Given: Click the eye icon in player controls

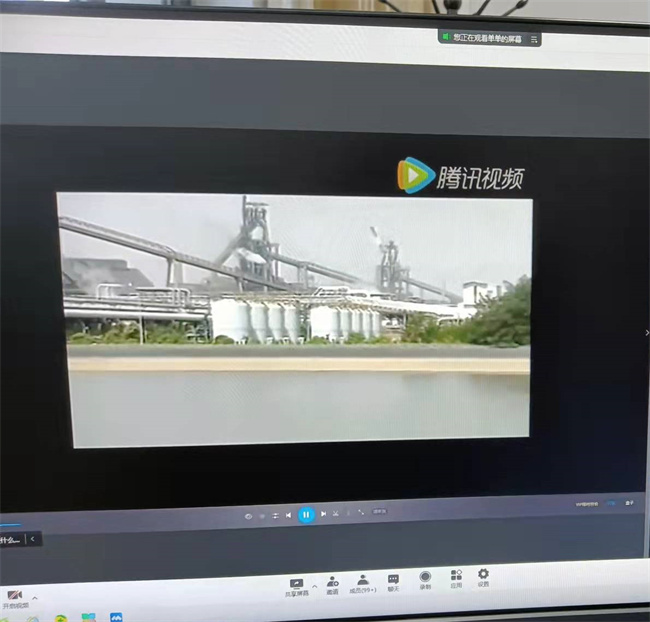Looking at the screenshot, I should (x=248, y=516).
